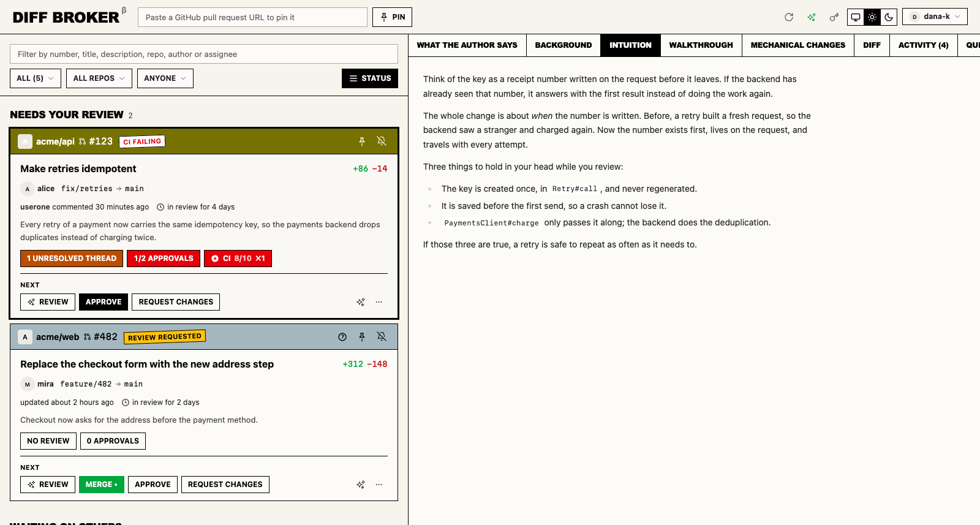Image resolution: width=980 pixels, height=525 pixels.
Task: Switch to system theme (monitor icon)
Action: 856,17
